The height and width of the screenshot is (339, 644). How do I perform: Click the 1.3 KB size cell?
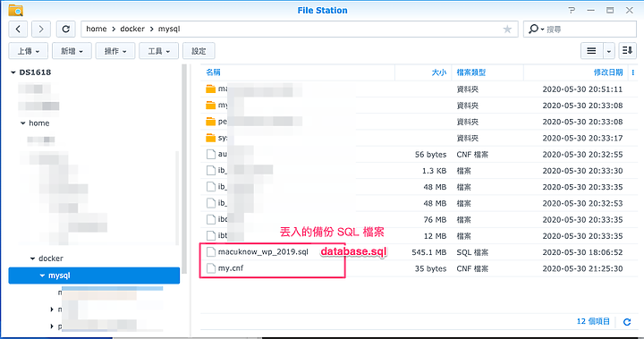[x=434, y=171]
